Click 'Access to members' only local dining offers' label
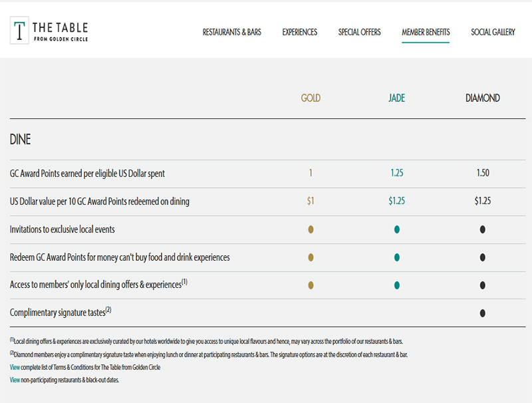This screenshot has width=532, height=403. [x=98, y=284]
